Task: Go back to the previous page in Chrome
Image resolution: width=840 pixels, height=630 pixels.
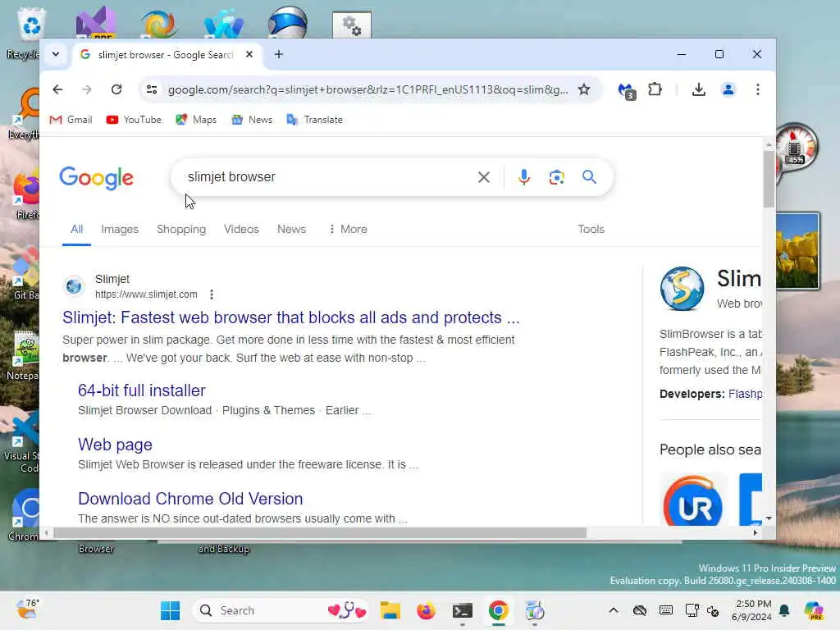Action: coord(57,89)
